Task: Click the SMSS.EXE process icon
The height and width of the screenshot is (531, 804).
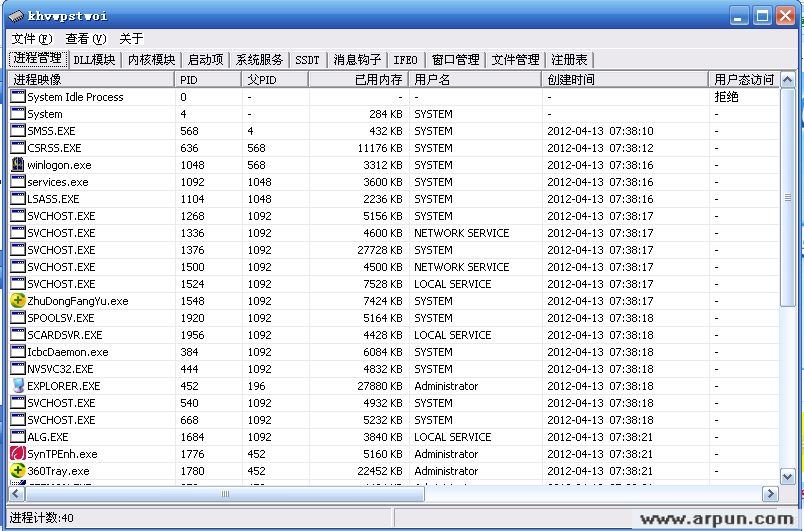Action: (x=18, y=131)
